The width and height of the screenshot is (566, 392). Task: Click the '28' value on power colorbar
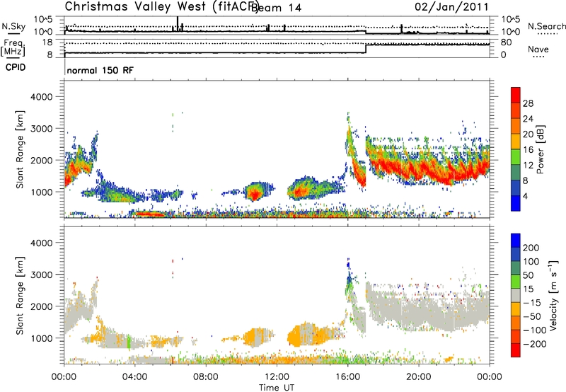528,103
